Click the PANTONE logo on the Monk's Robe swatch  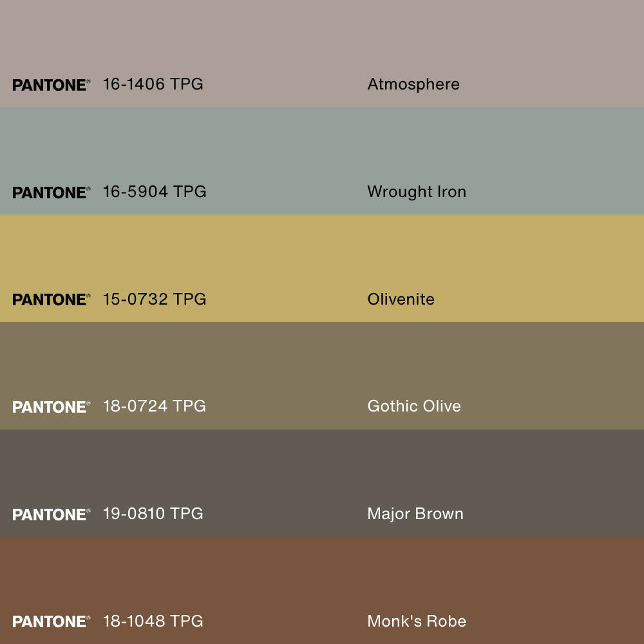pos(51,621)
